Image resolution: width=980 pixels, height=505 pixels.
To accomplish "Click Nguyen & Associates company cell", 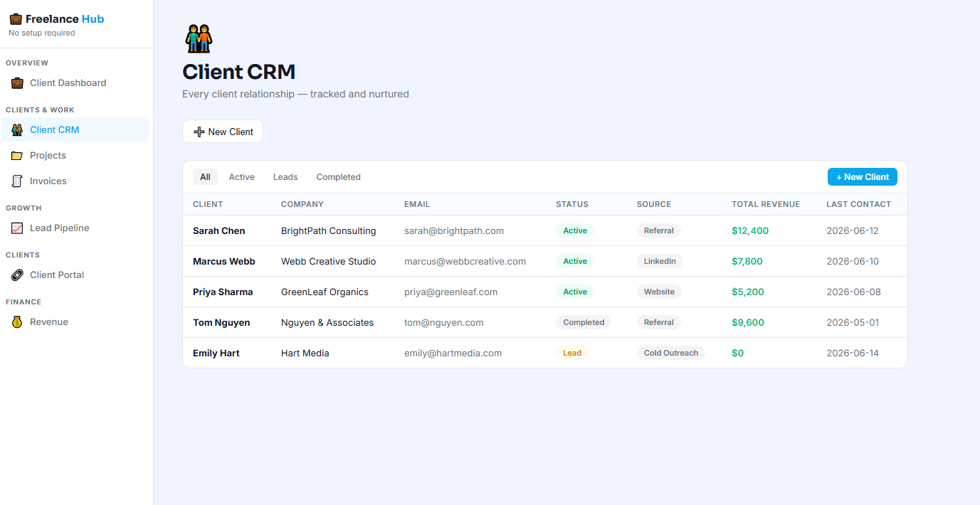I will [x=327, y=322].
